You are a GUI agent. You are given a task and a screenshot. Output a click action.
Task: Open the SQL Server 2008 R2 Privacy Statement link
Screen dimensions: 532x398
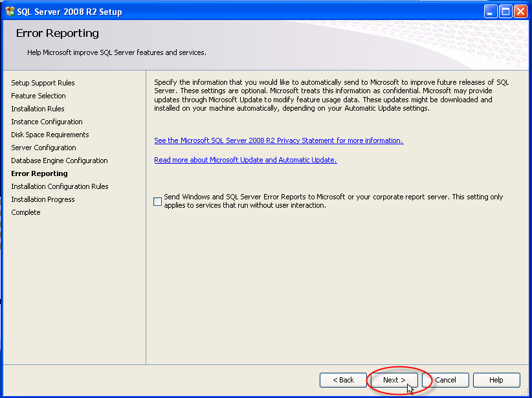point(279,140)
